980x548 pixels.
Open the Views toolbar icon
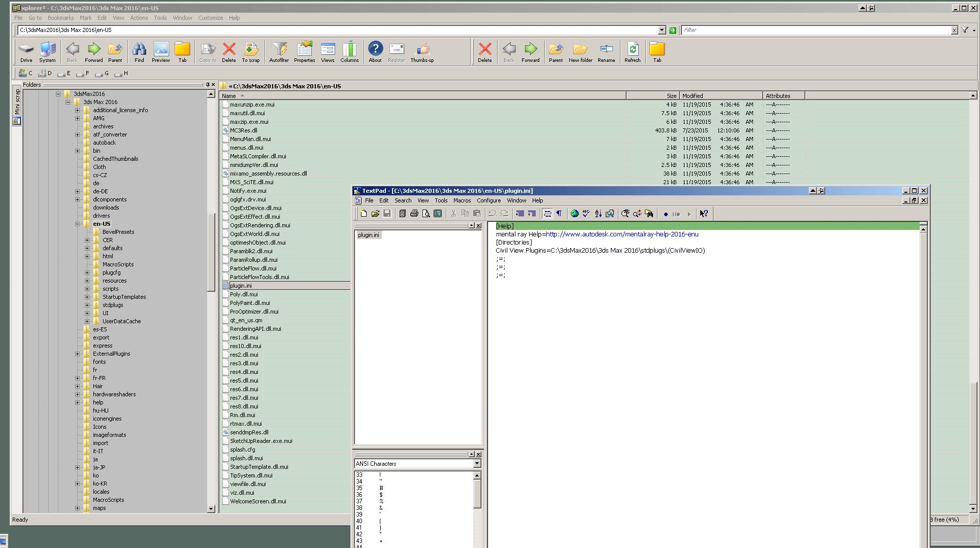(x=328, y=52)
